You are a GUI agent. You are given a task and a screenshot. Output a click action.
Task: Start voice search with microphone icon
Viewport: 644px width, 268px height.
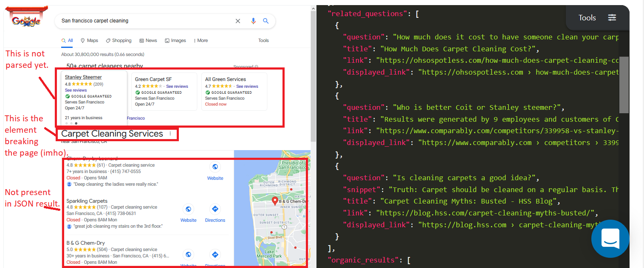253,21
